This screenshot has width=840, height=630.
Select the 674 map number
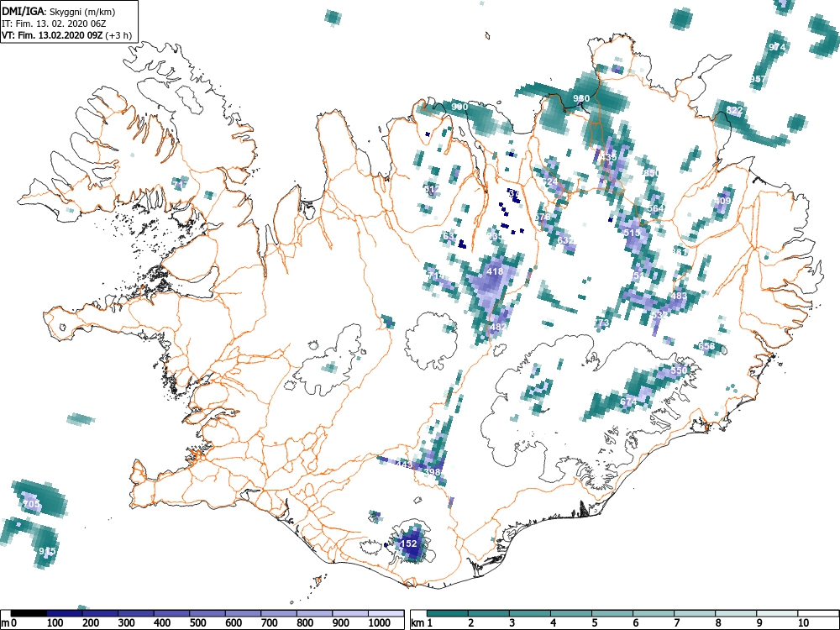pos(628,402)
